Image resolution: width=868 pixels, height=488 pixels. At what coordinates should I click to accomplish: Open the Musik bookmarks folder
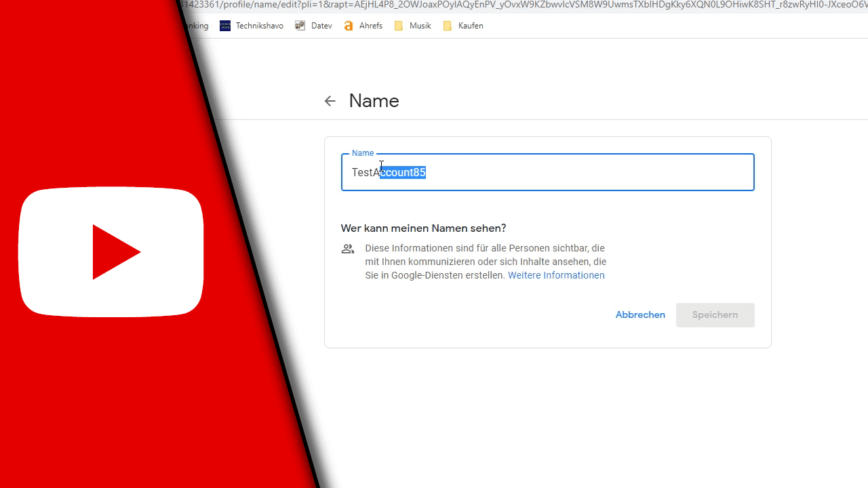(412, 26)
